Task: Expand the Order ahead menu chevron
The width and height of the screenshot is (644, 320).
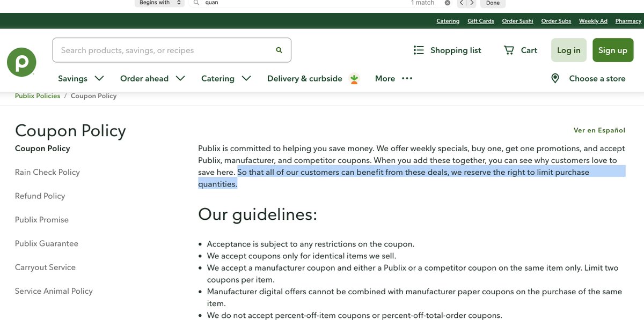Action: coord(180,78)
